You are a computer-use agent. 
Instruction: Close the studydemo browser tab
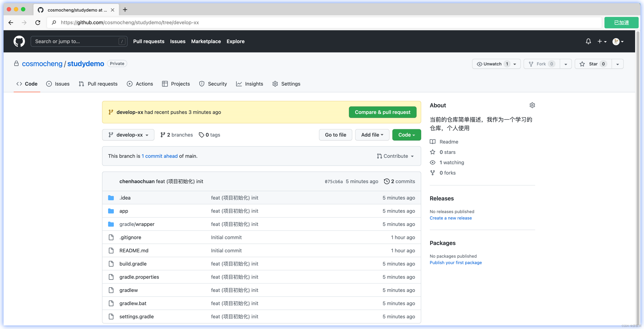tap(112, 10)
